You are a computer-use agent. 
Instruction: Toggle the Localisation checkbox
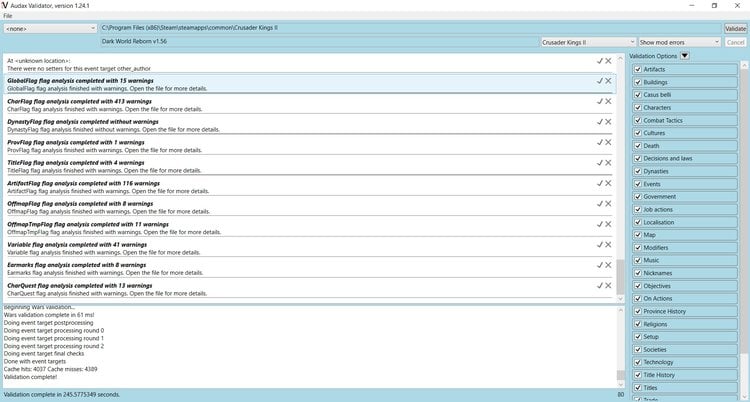[x=637, y=222]
